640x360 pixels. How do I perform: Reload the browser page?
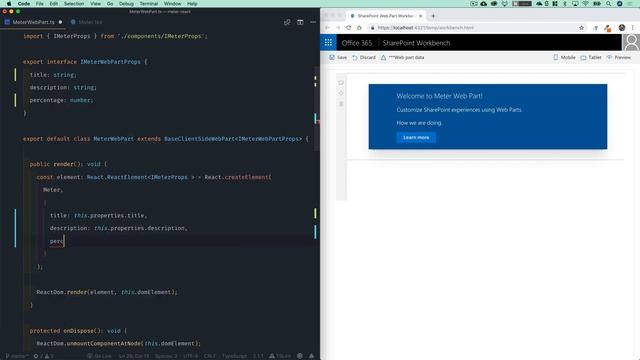[348, 28]
